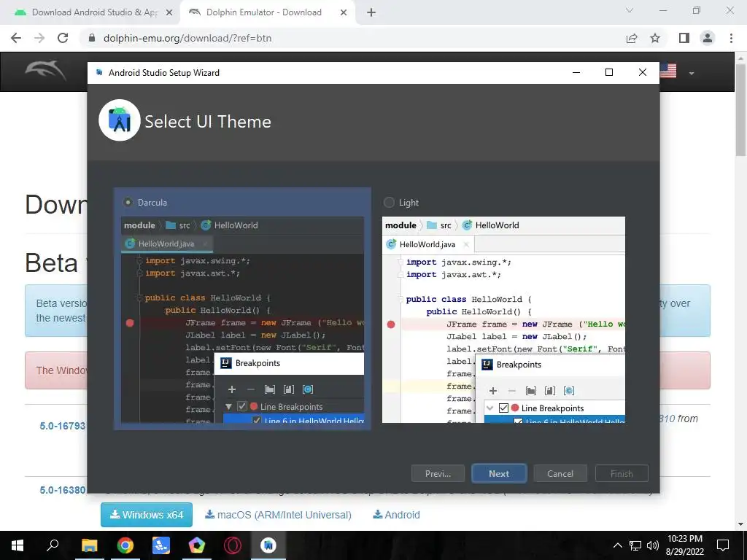The image size is (747, 560).
Task: Click the Light theme preview image
Action: pyautogui.click(x=503, y=320)
